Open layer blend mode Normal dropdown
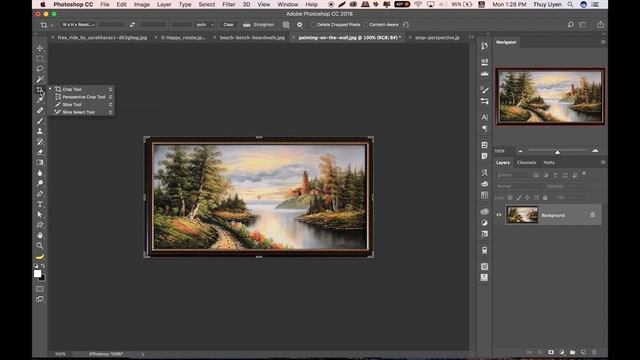 pos(520,186)
